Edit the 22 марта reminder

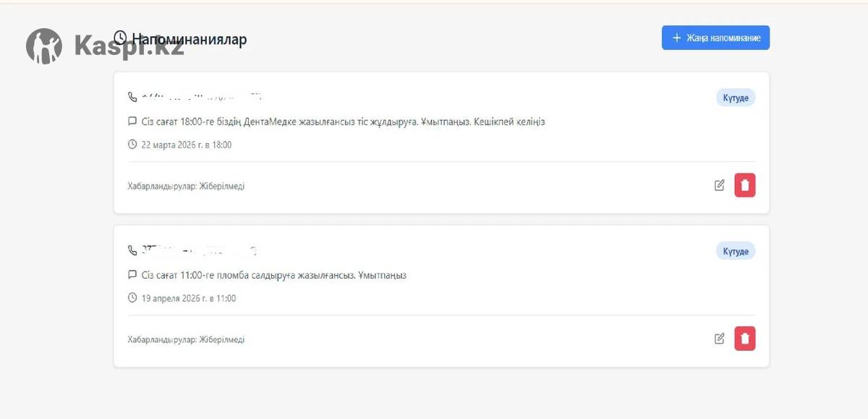point(719,185)
